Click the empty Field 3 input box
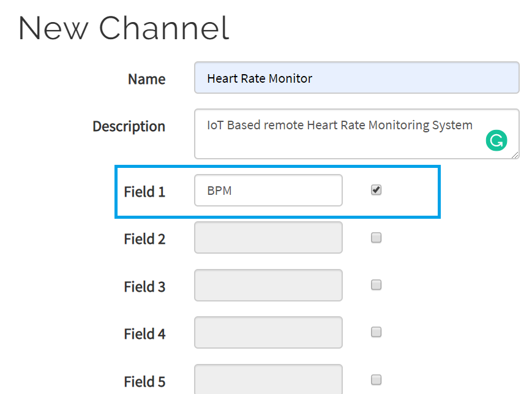 (268, 285)
